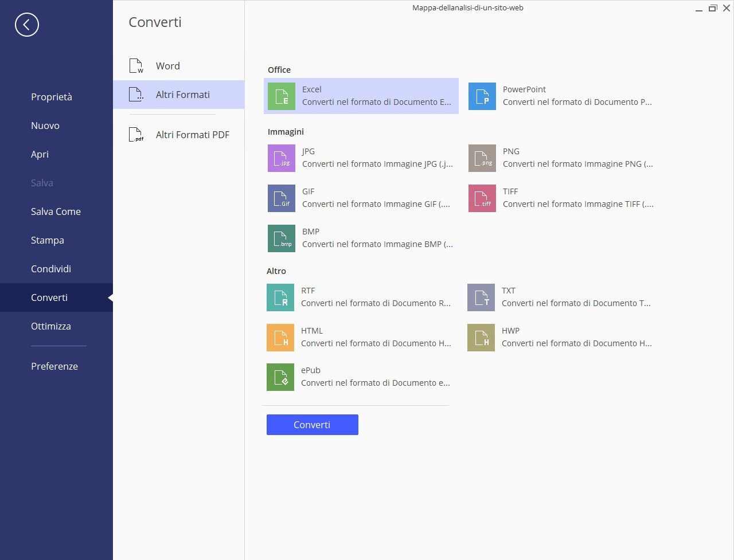Select the teal RTF document icon
Image resolution: width=734 pixels, height=560 pixels.
click(x=280, y=297)
